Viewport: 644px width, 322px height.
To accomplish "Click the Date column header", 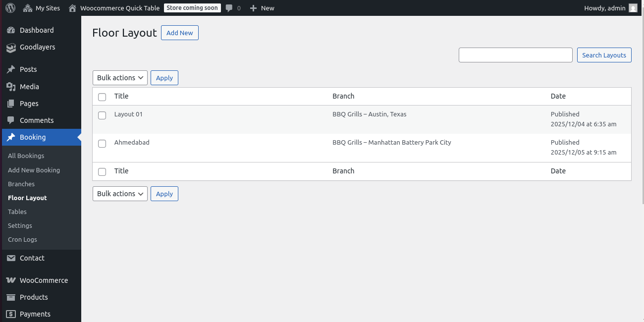I will (x=558, y=96).
